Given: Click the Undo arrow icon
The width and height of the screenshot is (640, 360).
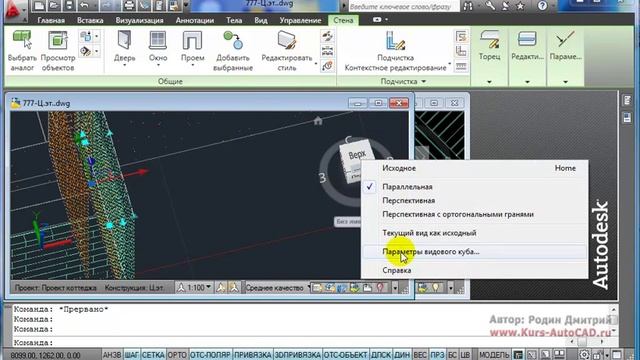Looking at the screenshot, I should 84,6.
